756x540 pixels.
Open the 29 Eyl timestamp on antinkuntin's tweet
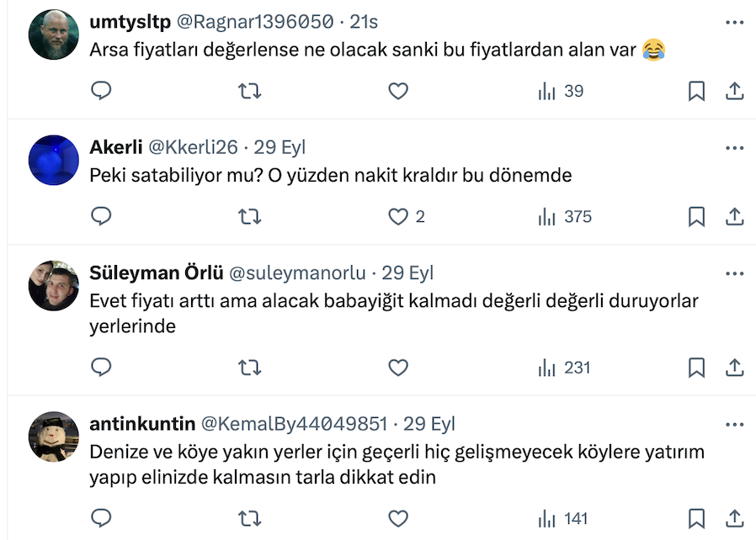(x=429, y=423)
